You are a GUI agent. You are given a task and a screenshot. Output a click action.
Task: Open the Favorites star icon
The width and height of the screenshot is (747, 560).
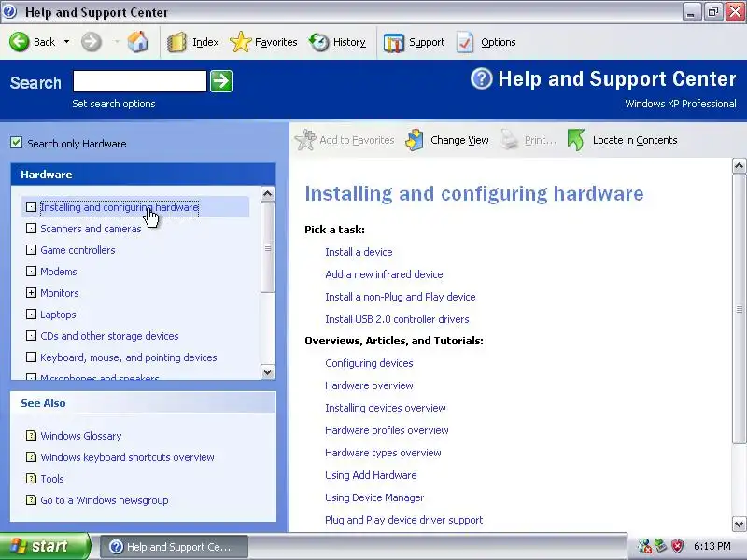click(240, 42)
